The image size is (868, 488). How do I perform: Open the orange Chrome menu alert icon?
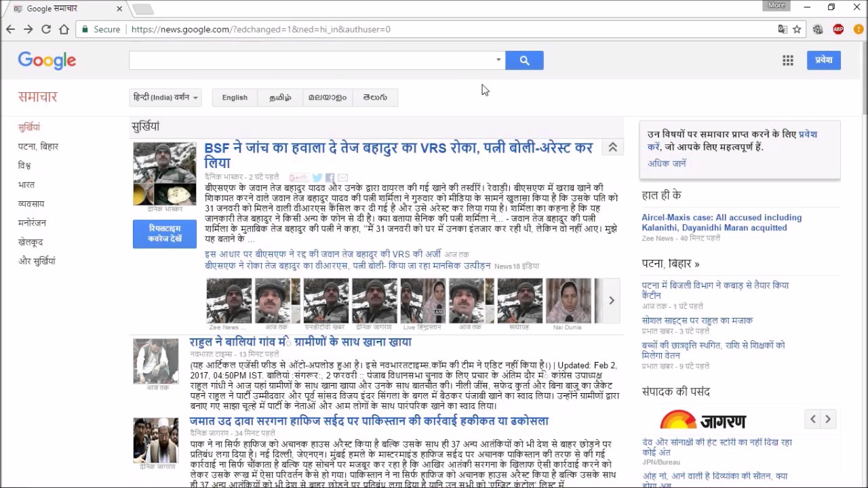[858, 29]
